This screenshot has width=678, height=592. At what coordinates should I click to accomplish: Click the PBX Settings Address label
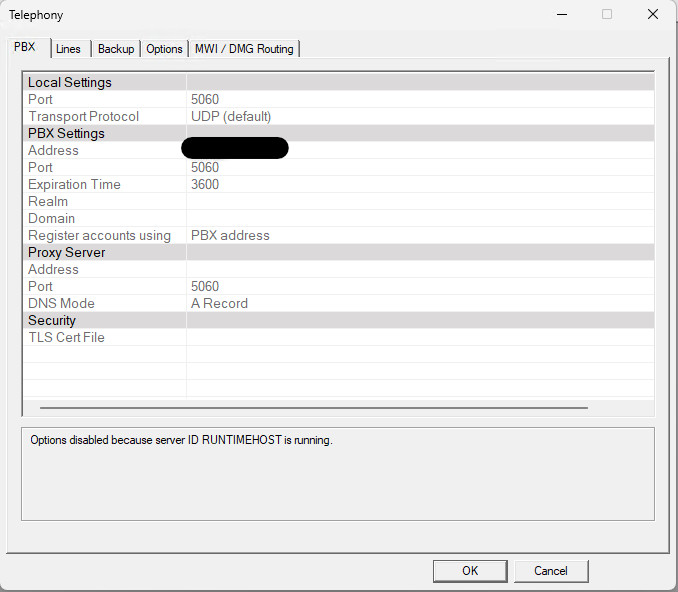(x=53, y=150)
